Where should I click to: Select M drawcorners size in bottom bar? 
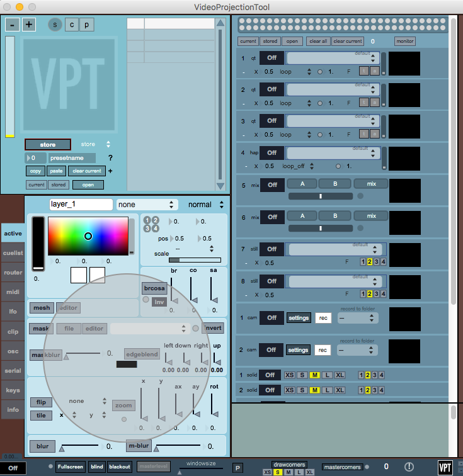[289, 472]
